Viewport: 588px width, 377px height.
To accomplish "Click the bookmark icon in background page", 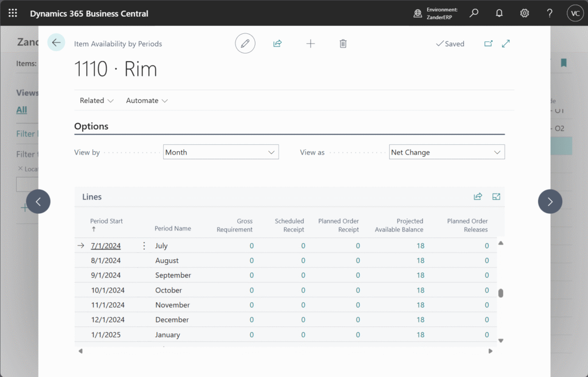I will point(564,63).
